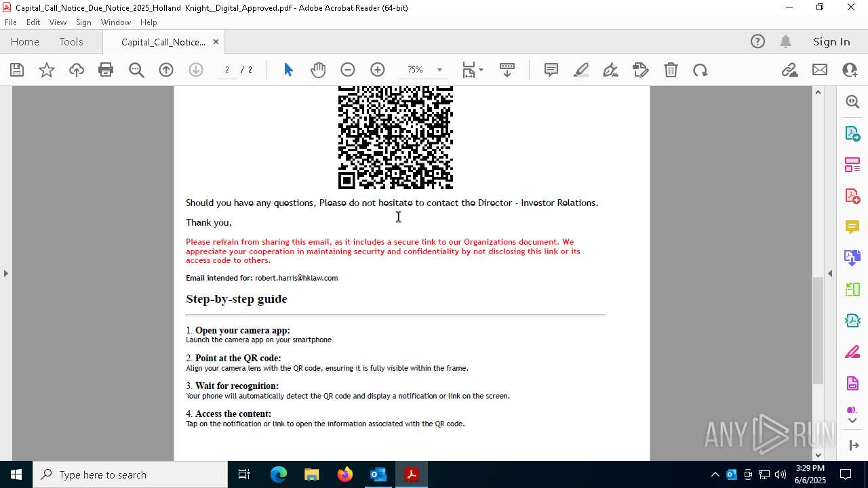The image size is (868, 488).
Task: Expand the left navigation pane
Action: [x=5, y=274]
